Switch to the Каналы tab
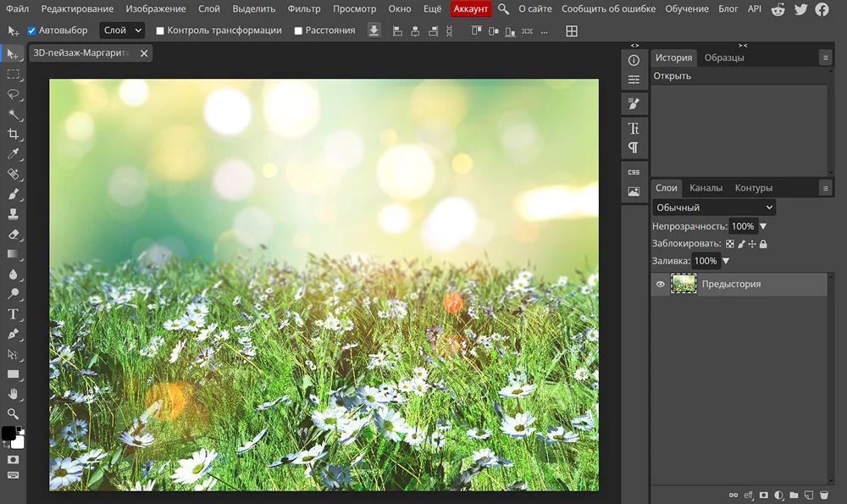The image size is (847, 504). click(x=706, y=188)
